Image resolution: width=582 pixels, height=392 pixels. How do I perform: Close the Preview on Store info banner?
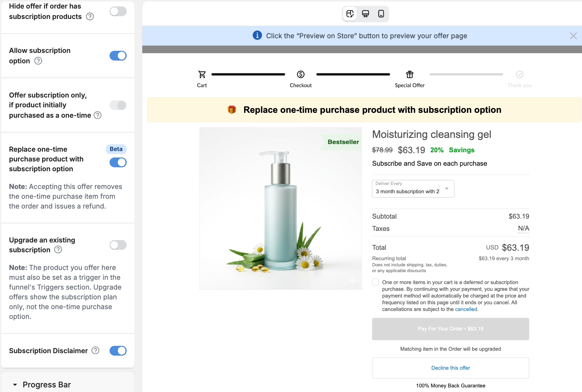573,36
